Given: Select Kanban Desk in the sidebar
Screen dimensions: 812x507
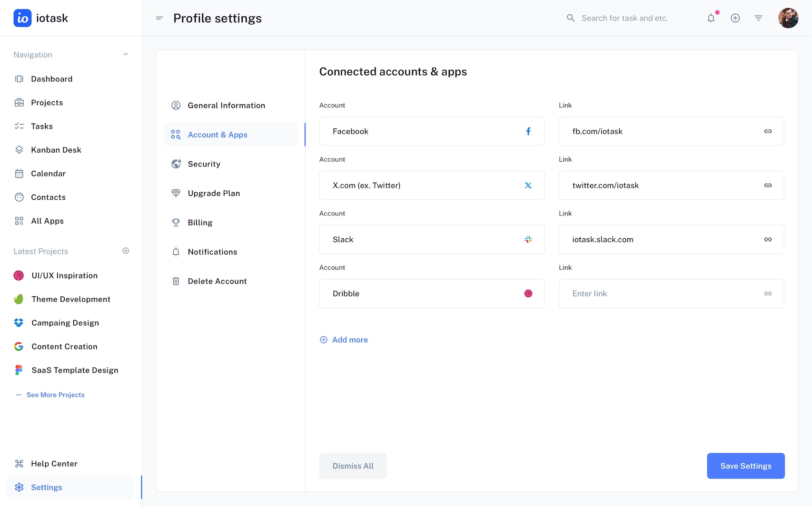Looking at the screenshot, I should pyautogui.click(x=56, y=150).
